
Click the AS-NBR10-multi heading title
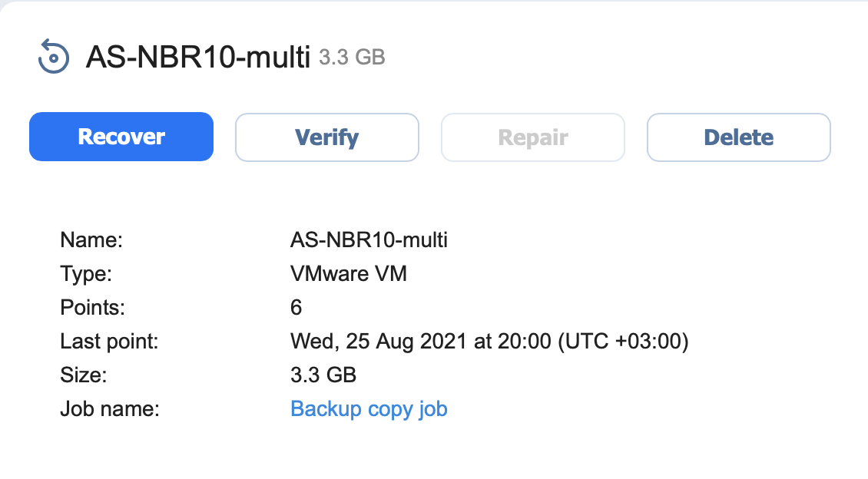pyautogui.click(x=197, y=57)
